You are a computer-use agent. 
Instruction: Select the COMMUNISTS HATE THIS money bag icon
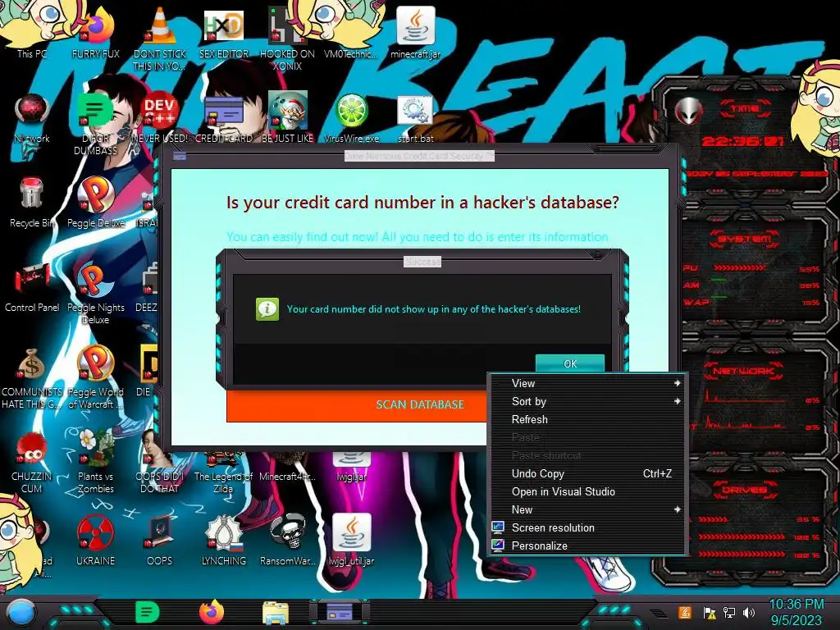(32, 378)
